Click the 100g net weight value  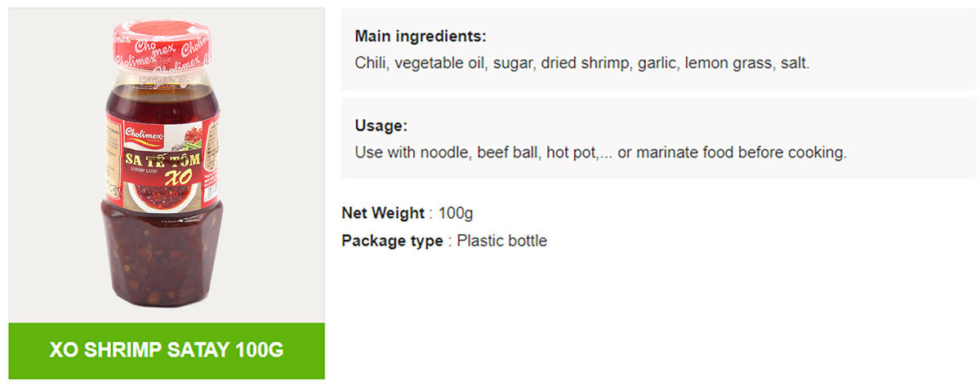pyautogui.click(x=456, y=214)
